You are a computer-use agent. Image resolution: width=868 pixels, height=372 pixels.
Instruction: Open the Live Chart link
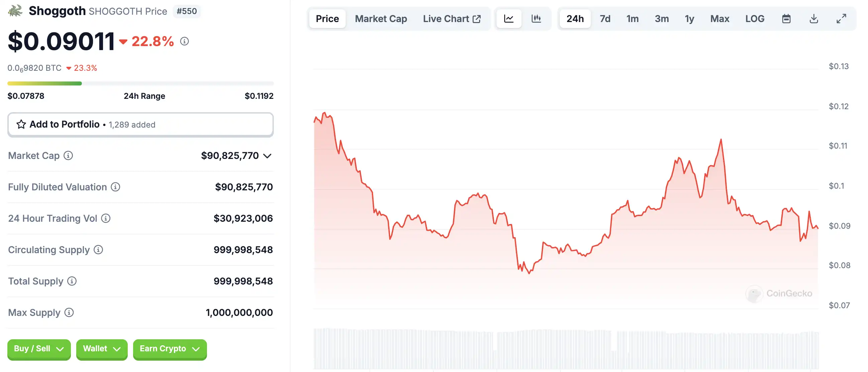pos(451,18)
